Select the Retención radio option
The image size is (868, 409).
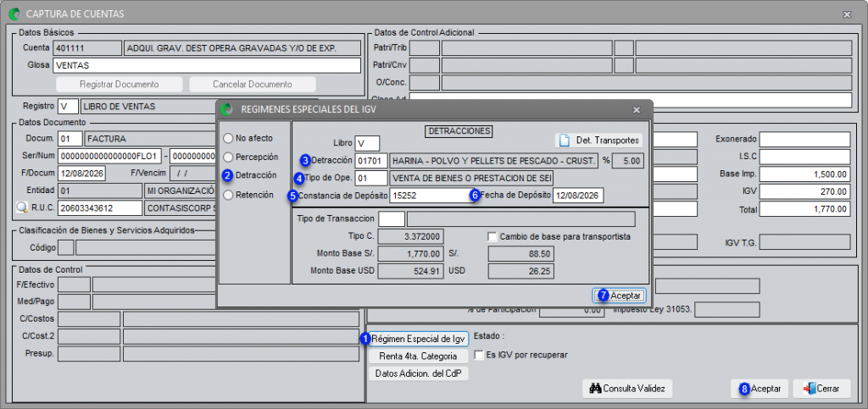(227, 195)
